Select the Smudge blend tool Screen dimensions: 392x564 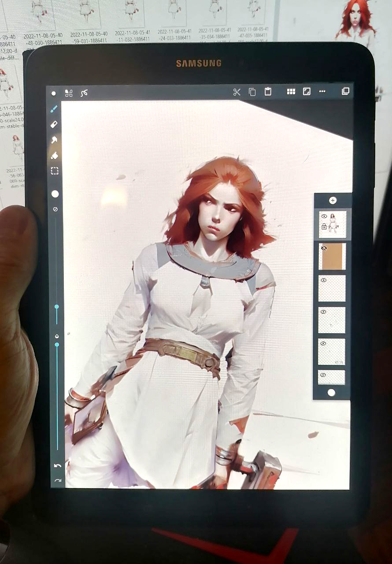pyautogui.click(x=54, y=140)
